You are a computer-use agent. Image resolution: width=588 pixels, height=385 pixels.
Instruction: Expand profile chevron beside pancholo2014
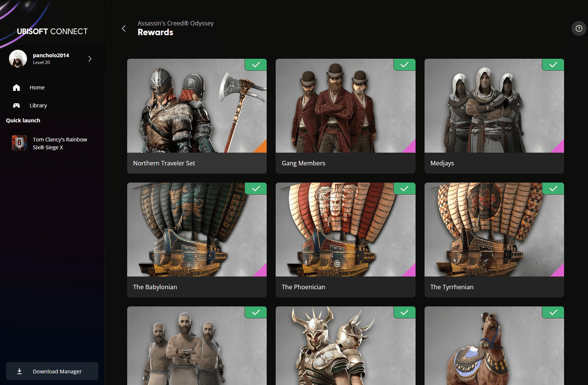point(90,59)
